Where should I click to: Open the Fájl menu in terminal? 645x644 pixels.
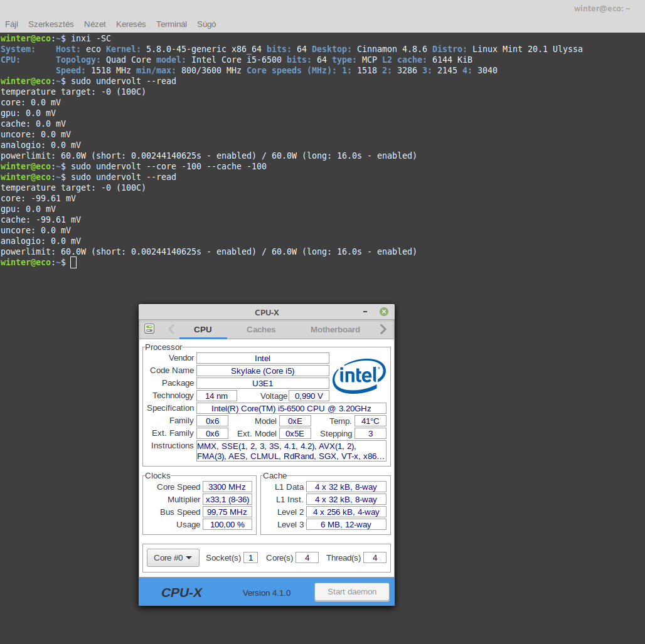pyautogui.click(x=11, y=24)
